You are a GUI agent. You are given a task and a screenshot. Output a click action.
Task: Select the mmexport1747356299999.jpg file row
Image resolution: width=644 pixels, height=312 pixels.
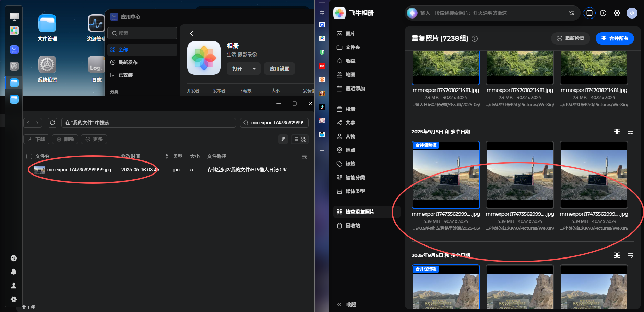click(x=160, y=170)
